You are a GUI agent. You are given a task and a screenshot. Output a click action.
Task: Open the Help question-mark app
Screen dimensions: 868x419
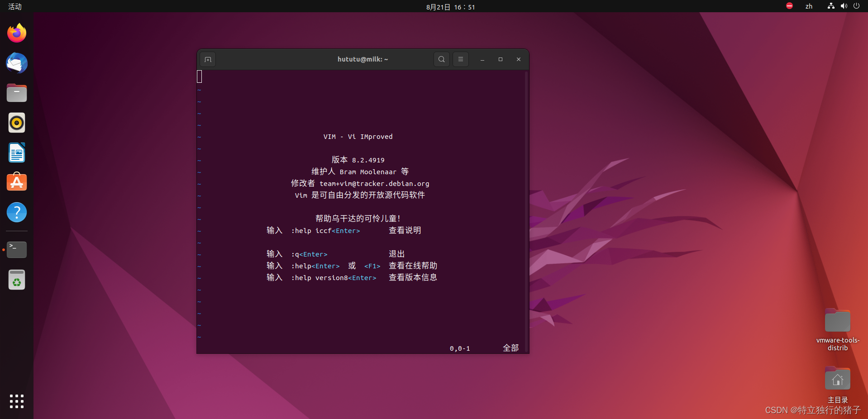tap(17, 212)
